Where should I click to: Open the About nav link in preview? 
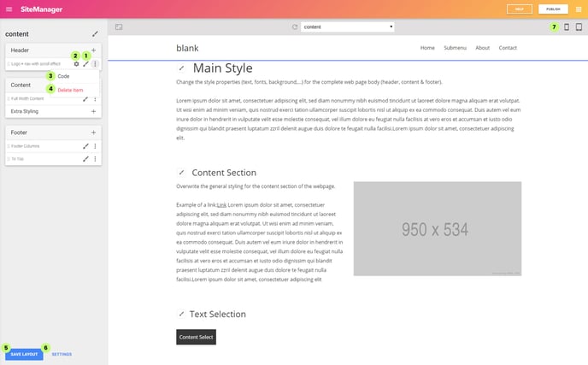[483, 48]
